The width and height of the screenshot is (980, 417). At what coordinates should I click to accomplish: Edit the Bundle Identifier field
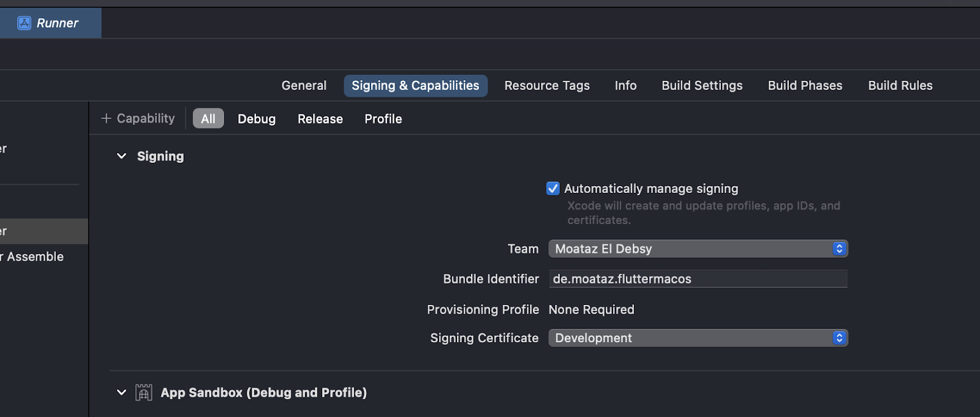pos(698,279)
